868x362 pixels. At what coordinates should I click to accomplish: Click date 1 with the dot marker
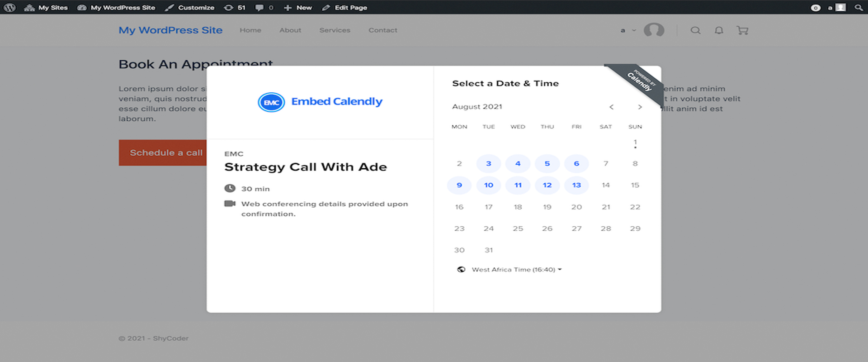pos(635,143)
